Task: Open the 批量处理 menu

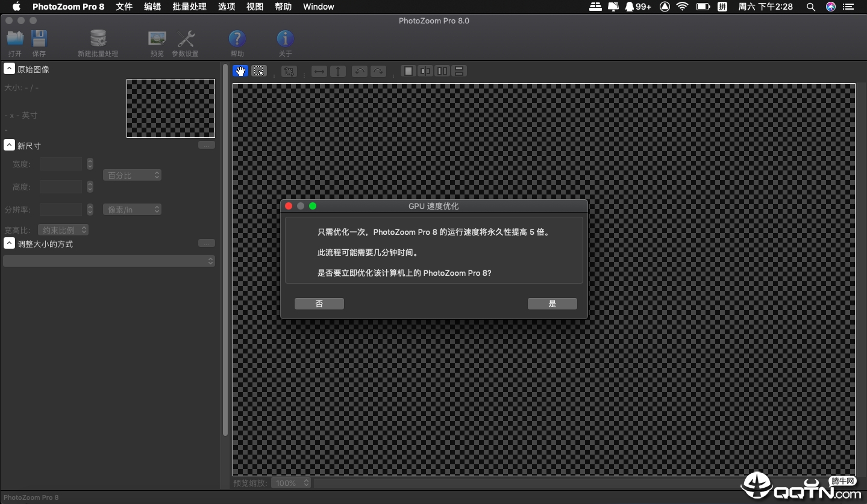Action: (189, 7)
